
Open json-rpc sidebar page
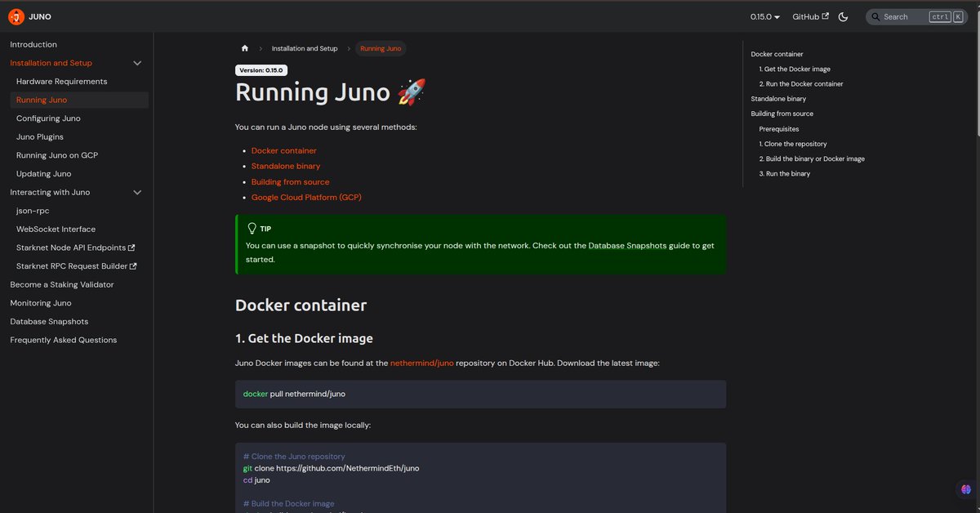[x=33, y=211]
